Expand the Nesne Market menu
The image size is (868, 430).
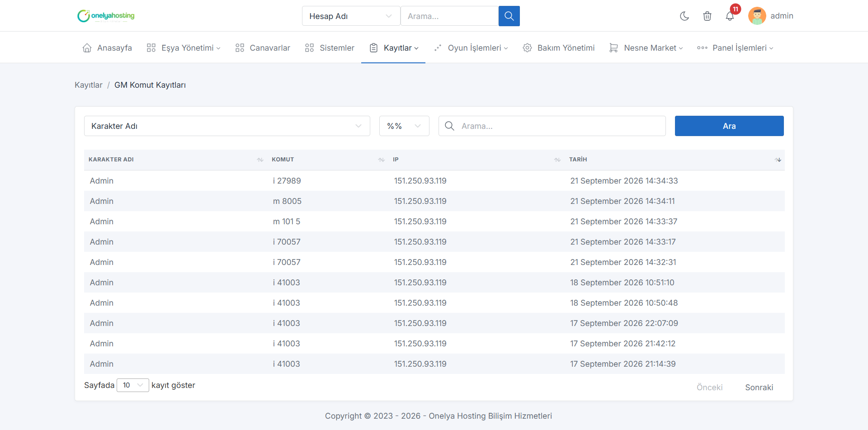click(646, 48)
